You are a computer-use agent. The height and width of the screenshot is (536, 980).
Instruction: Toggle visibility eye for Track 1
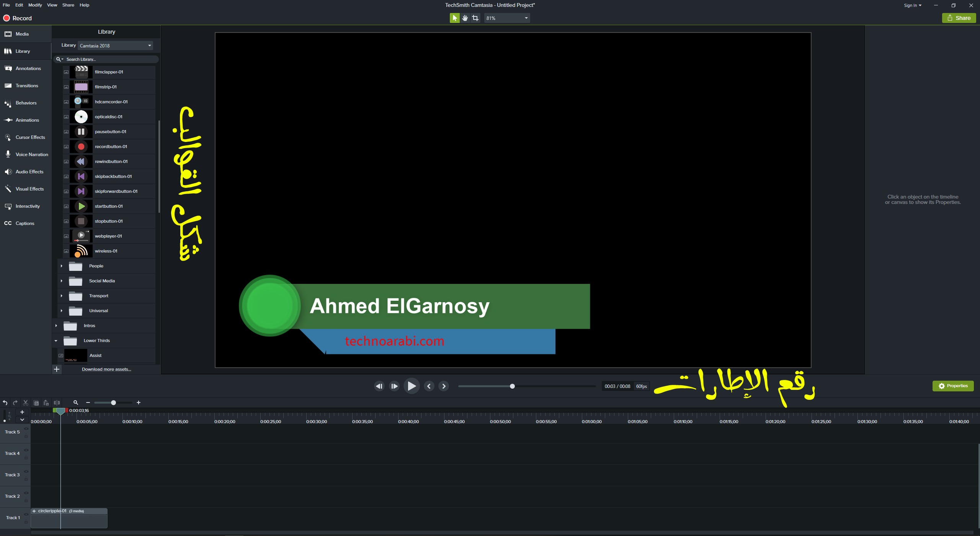26,514
